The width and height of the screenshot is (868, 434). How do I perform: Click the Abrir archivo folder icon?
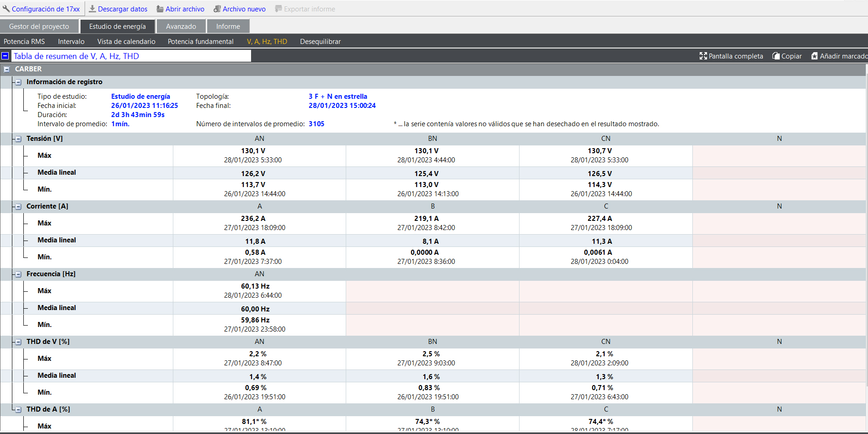click(160, 9)
